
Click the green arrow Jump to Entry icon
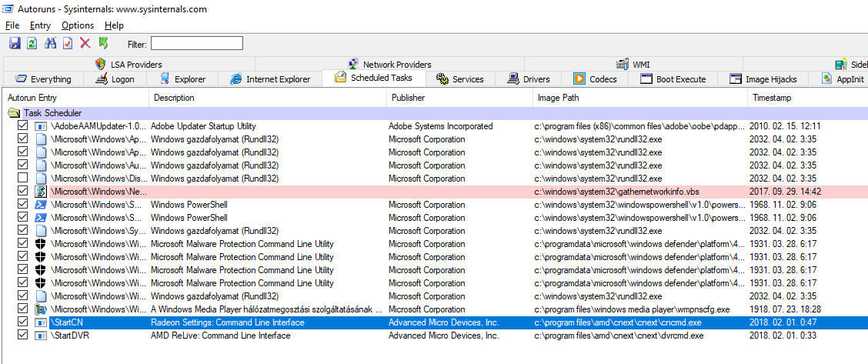[104, 43]
